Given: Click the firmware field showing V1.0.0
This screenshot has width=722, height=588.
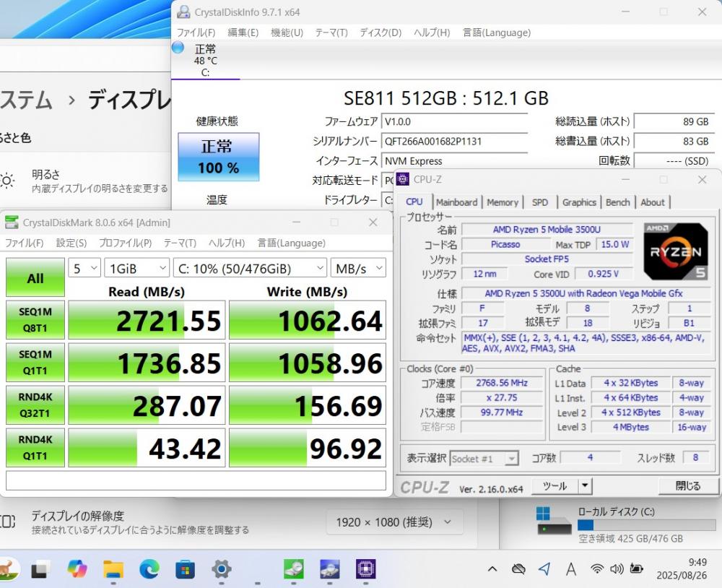Looking at the screenshot, I should point(454,121).
